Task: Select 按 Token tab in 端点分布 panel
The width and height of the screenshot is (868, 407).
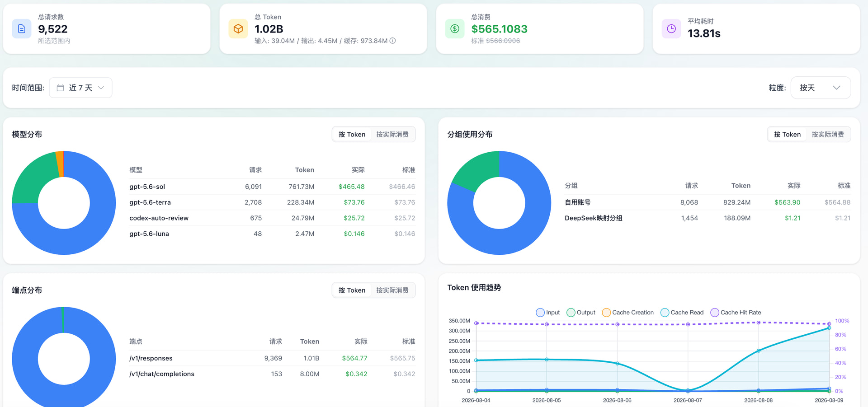Action: click(x=352, y=290)
